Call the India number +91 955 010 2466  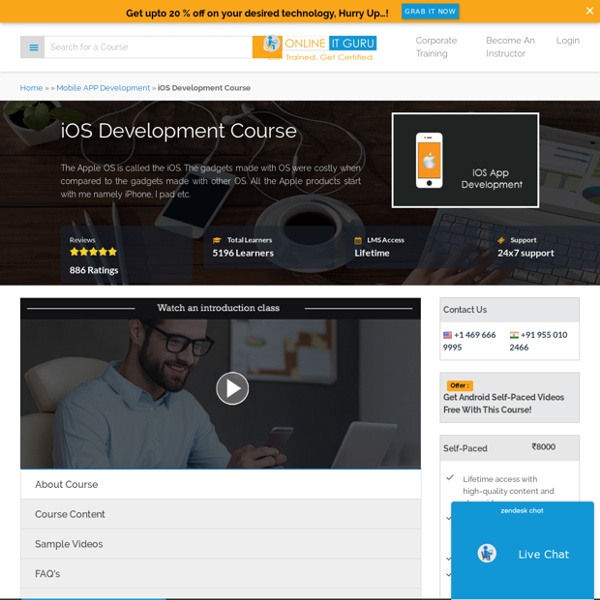pyautogui.click(x=538, y=341)
